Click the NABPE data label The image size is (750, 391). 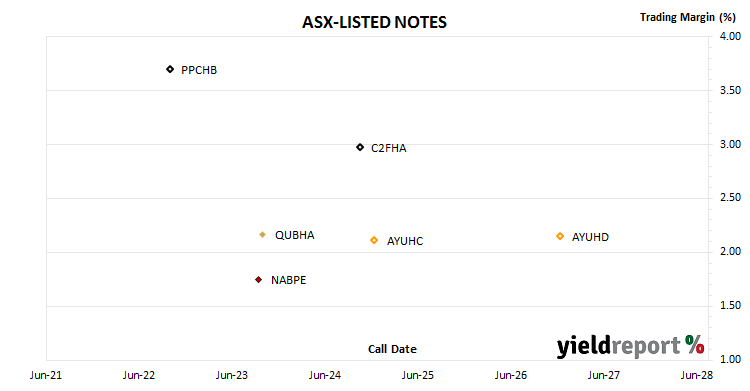pos(288,280)
